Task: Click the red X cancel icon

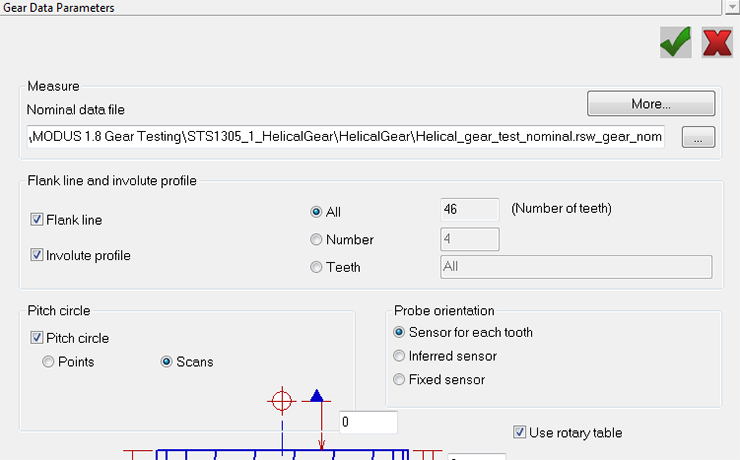Action: coord(716,42)
